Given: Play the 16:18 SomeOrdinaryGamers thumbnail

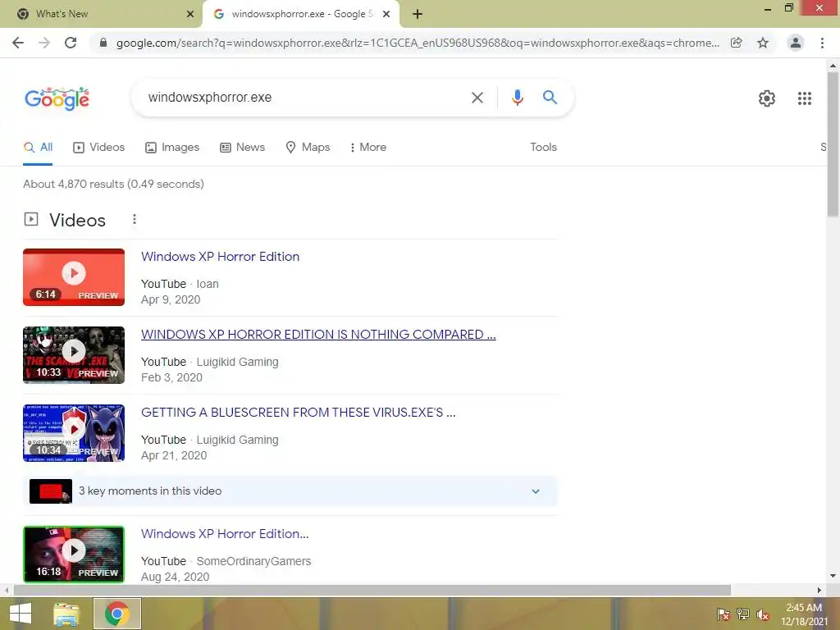Looking at the screenshot, I should pyautogui.click(x=74, y=555).
